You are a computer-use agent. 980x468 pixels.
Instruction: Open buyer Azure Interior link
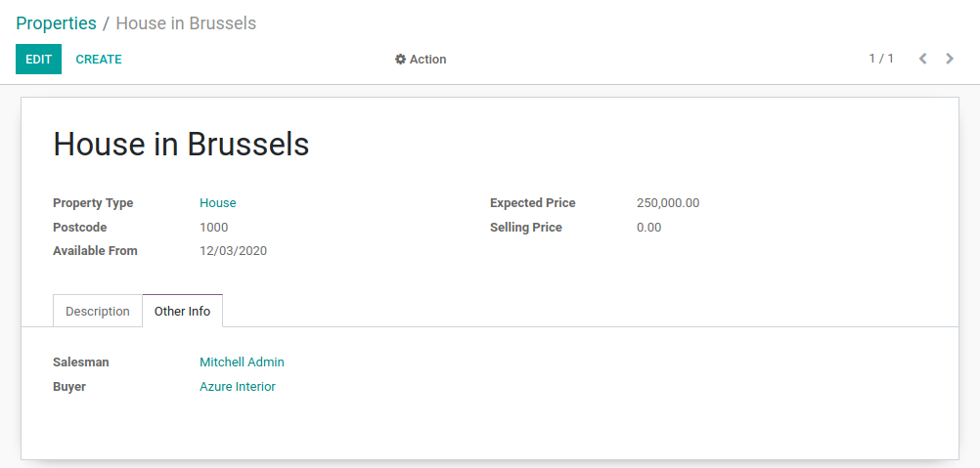click(x=238, y=387)
